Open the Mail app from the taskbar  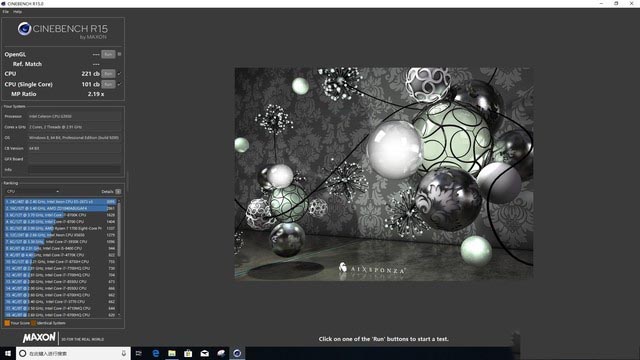tap(204, 353)
